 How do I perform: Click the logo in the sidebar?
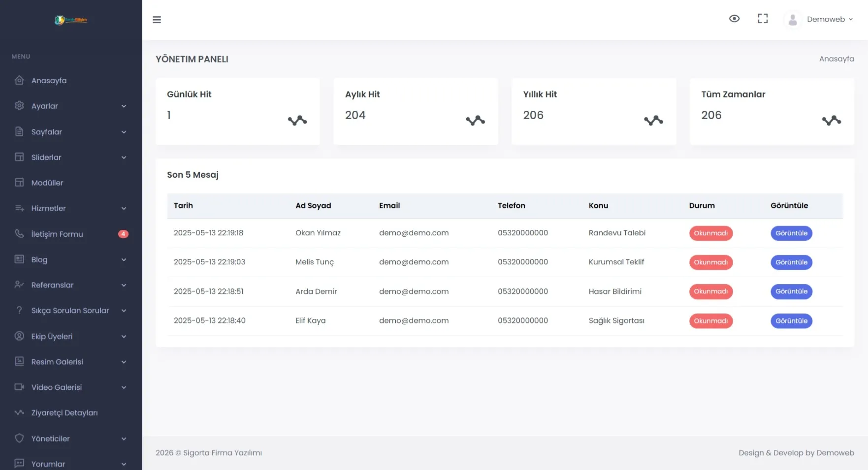point(71,20)
